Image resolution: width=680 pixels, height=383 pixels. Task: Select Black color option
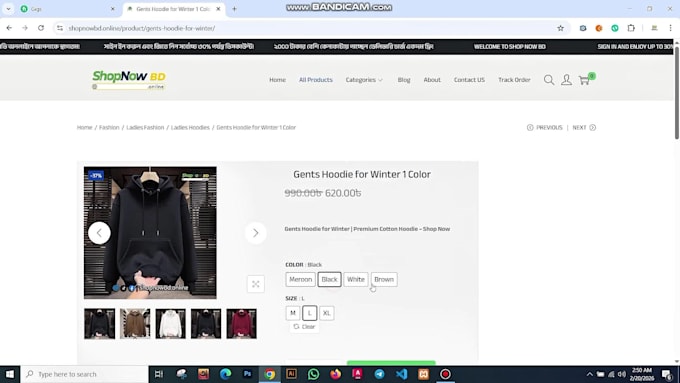(330, 279)
